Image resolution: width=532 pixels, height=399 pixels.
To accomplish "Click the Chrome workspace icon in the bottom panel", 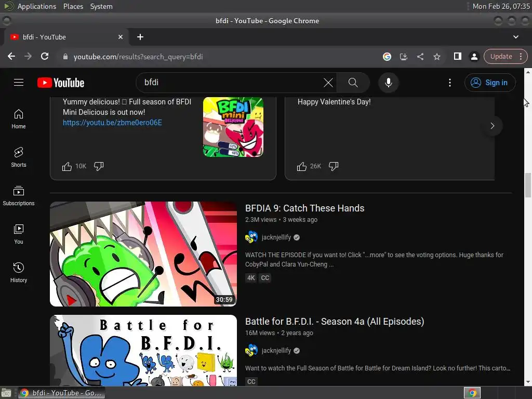I will [472, 393].
